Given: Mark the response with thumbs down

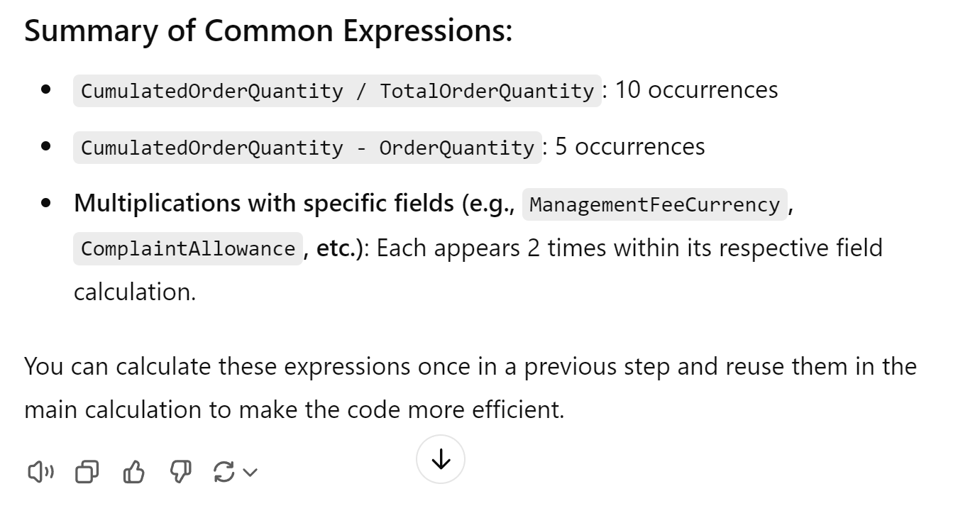Looking at the screenshot, I should [x=181, y=472].
